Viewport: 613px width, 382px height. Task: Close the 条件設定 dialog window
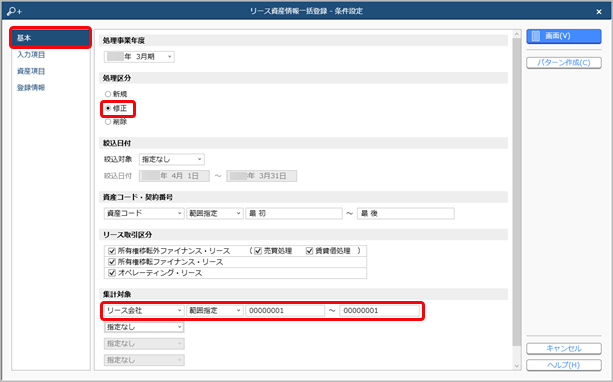[599, 12]
